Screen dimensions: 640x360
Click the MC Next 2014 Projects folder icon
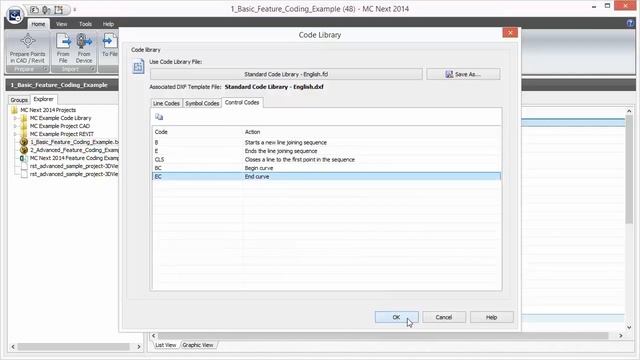click(15, 110)
